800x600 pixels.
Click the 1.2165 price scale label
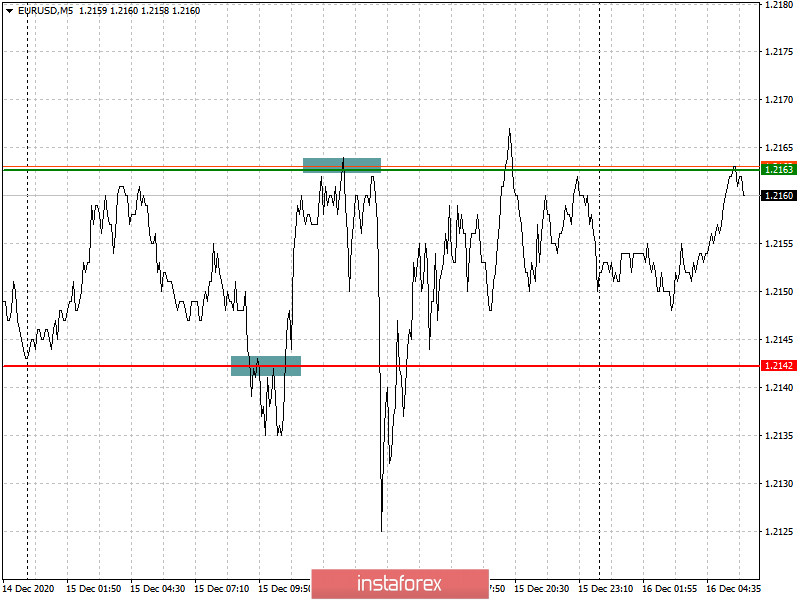point(779,147)
